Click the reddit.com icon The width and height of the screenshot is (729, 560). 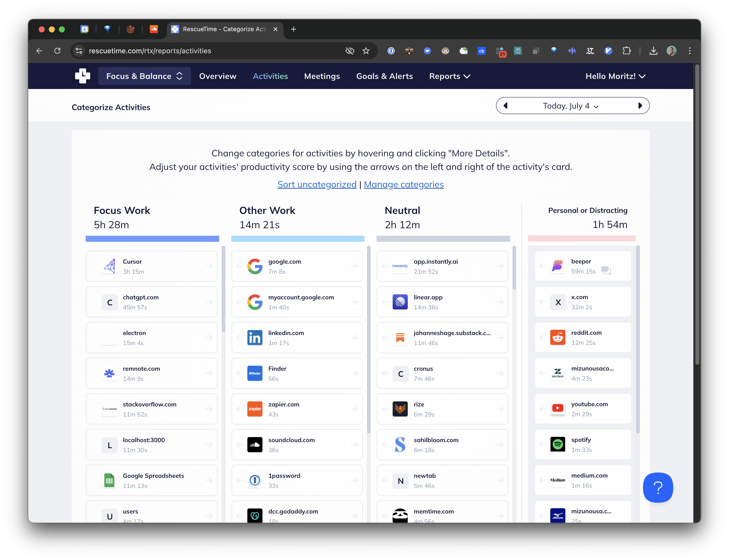coord(558,337)
